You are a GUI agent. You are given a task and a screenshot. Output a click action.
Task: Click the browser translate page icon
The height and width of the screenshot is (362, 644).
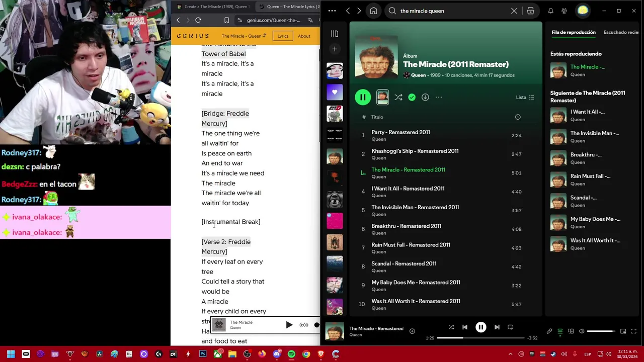tap(310, 20)
